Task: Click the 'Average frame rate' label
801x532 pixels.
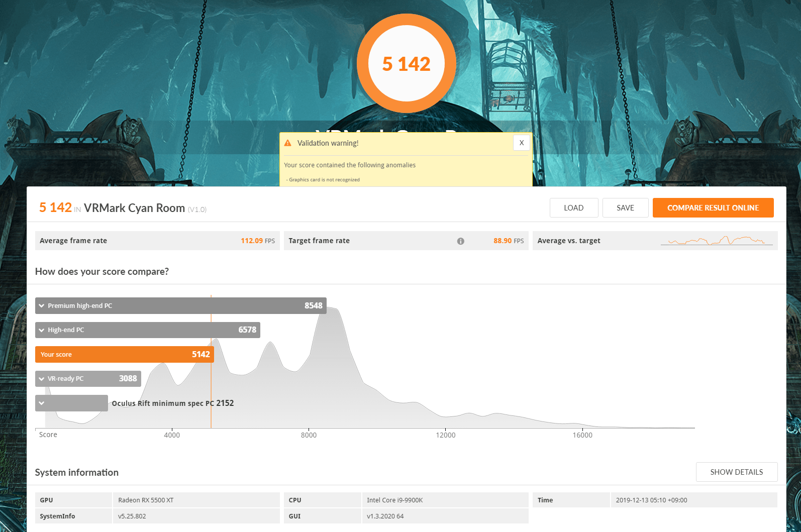Action: (x=73, y=241)
